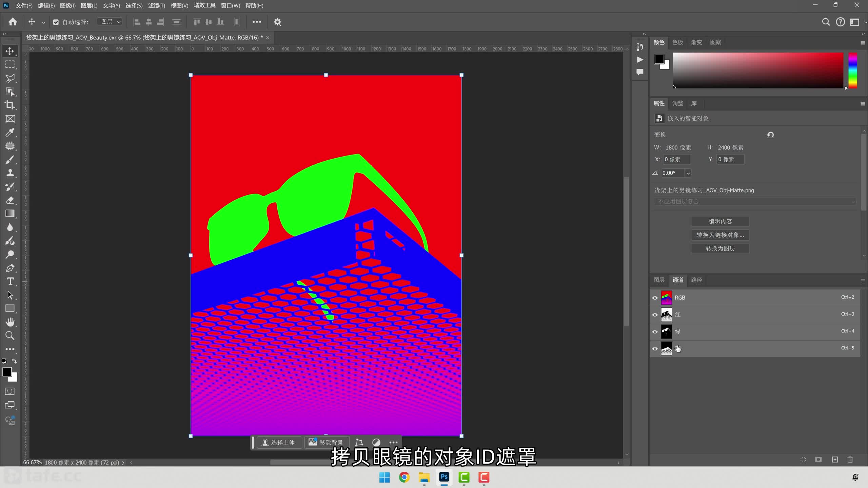Click Convert to Linked Object button

720,235
